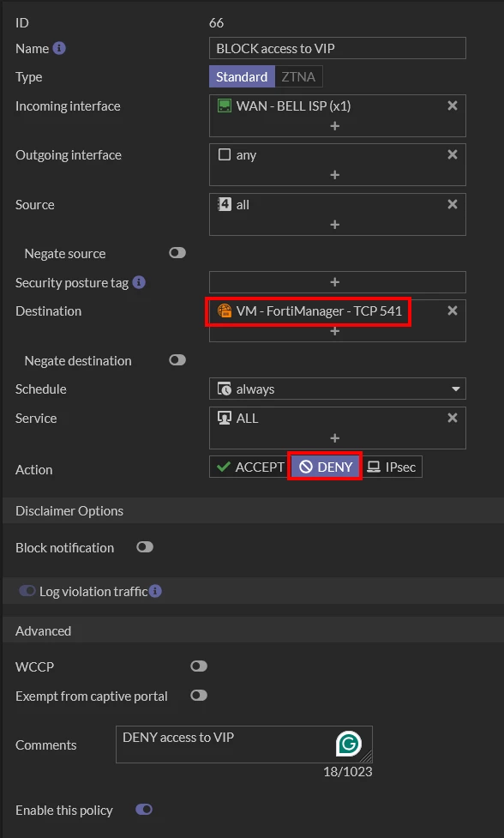Set action to ACCEPT
This screenshot has width=504, height=838.
(250, 467)
